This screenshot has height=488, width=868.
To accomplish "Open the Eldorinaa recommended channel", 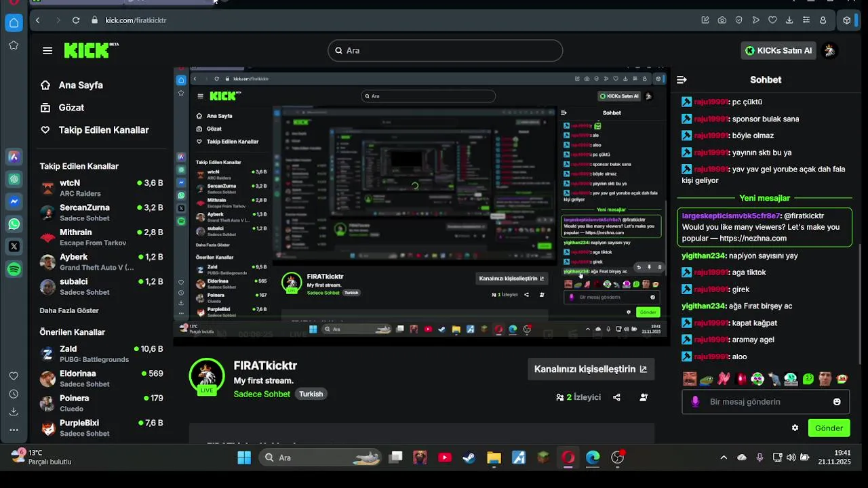I will coord(102,379).
